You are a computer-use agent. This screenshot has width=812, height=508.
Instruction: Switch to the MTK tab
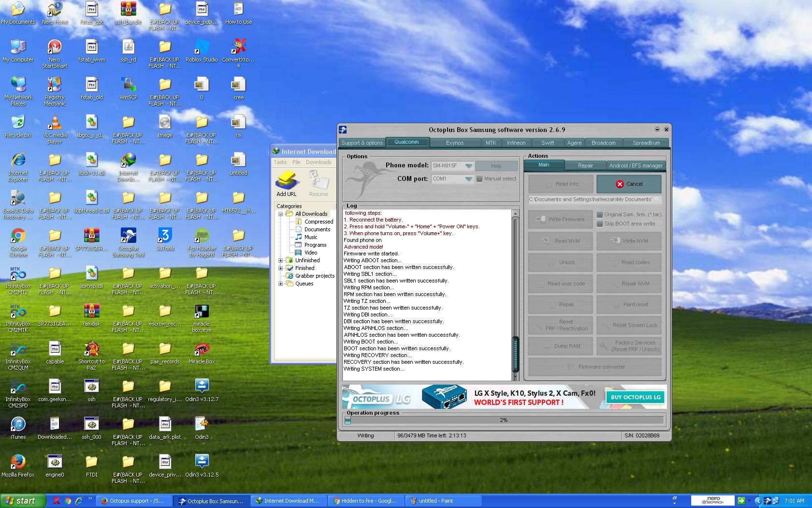tap(491, 143)
